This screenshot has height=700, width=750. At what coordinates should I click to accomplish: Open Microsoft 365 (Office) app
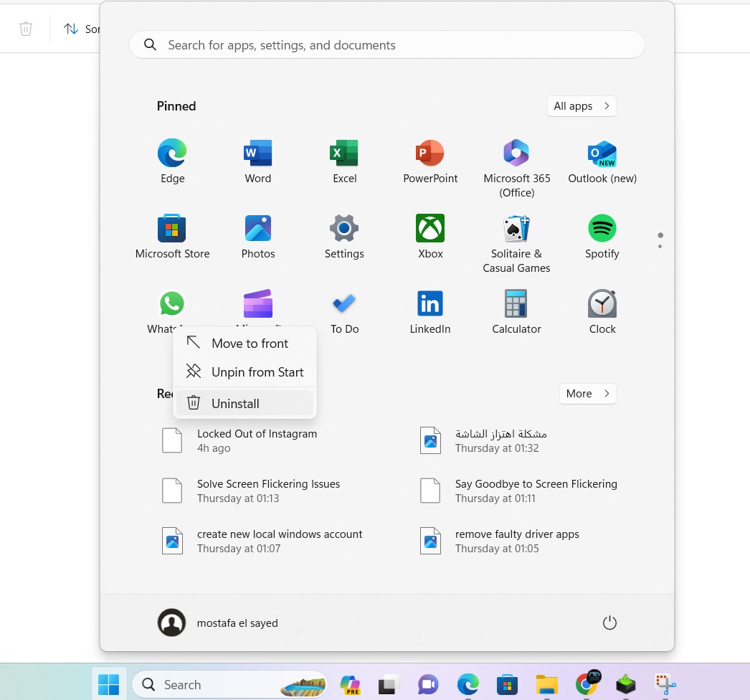(516, 169)
